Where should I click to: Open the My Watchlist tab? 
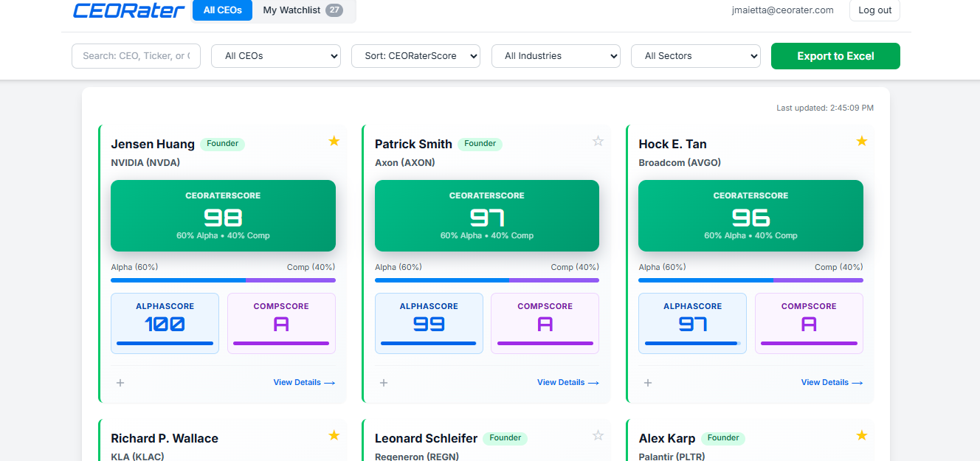303,10
